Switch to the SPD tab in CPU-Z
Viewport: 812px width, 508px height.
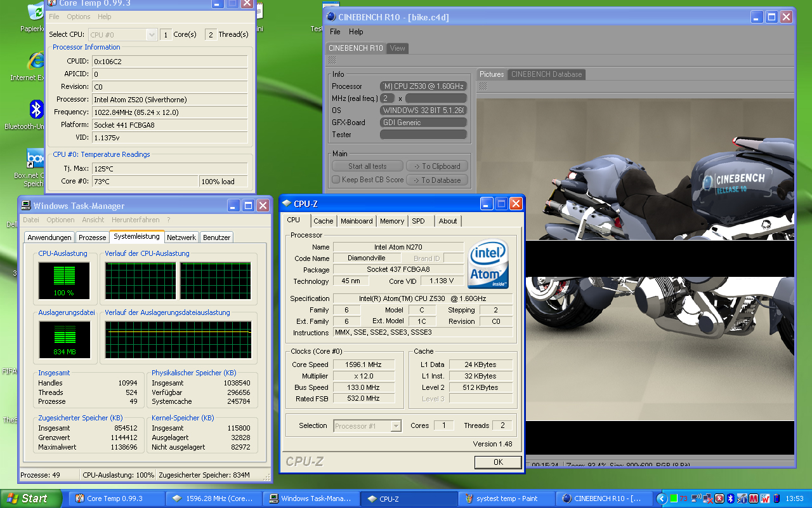point(419,221)
